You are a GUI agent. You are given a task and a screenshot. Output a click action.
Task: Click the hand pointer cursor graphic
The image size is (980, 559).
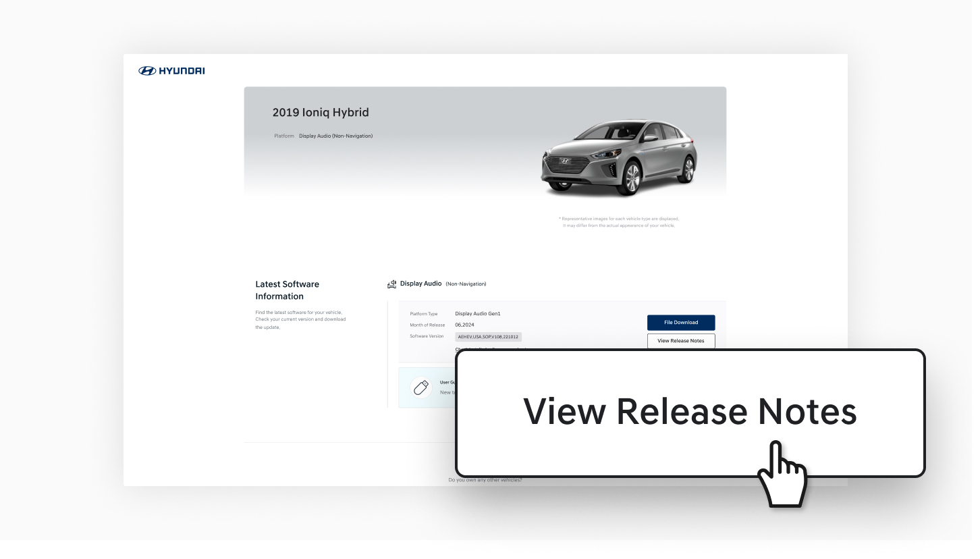pos(782,474)
